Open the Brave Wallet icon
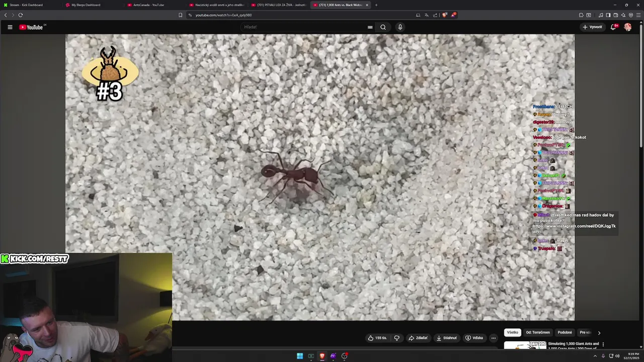This screenshot has width=644, height=362. pyautogui.click(x=615, y=15)
